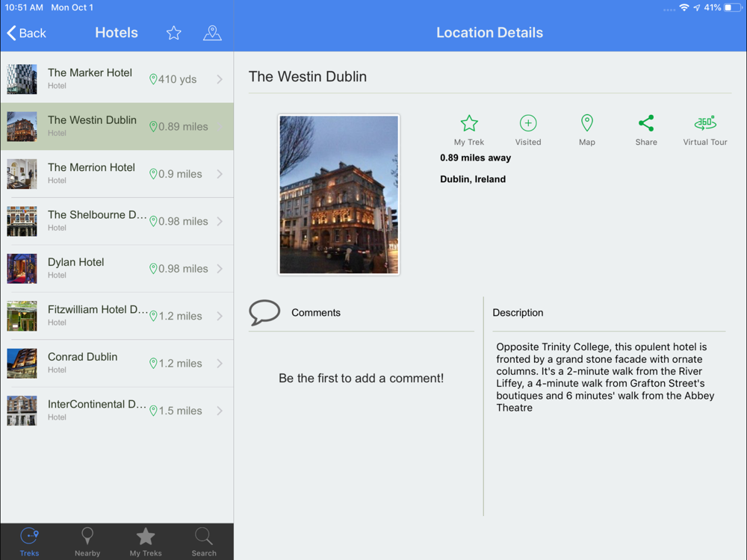Tap the 10:51 AM clock

pos(24,7)
